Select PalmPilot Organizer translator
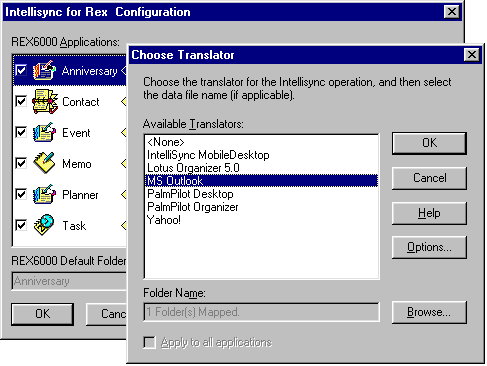Image resolution: width=487 pixels, height=366 pixels. [x=261, y=207]
